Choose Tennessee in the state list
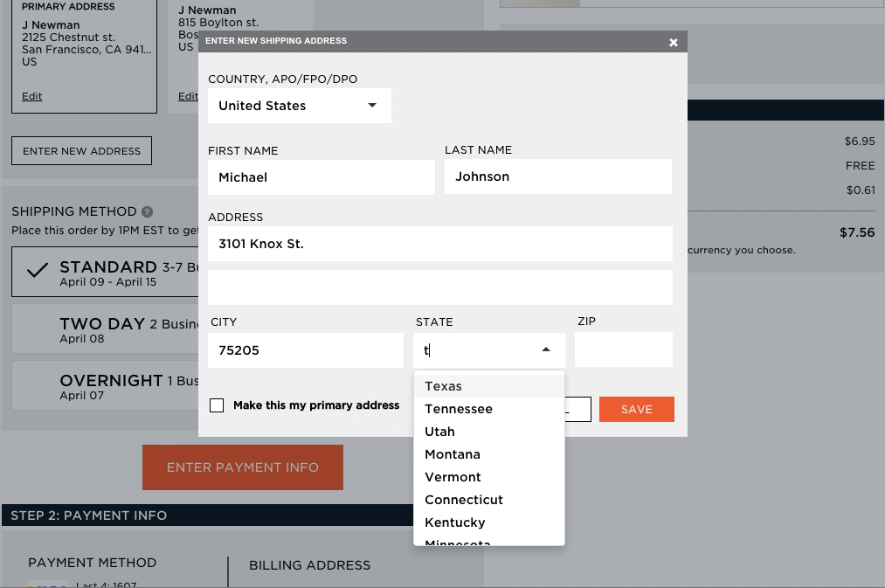Screen dimensions: 885x588 [x=458, y=409]
